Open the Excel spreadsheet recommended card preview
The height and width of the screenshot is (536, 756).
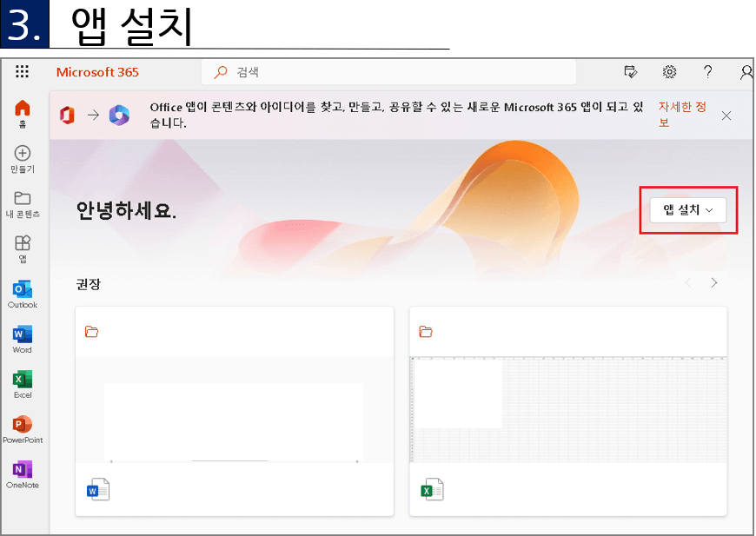pos(568,410)
